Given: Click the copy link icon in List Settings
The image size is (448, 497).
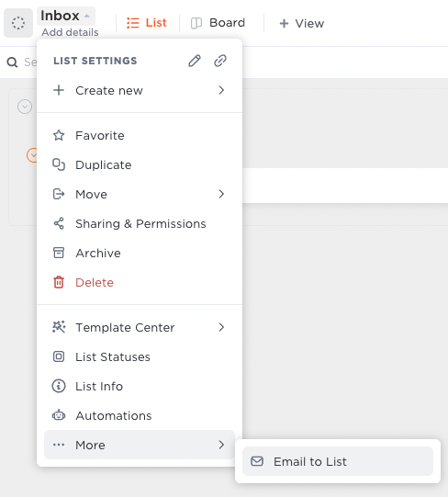Looking at the screenshot, I should tap(220, 61).
